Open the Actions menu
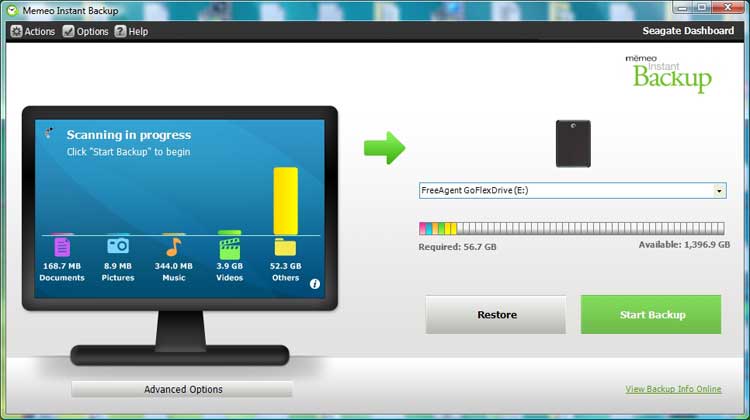This screenshot has width=750, height=420. tap(33, 32)
